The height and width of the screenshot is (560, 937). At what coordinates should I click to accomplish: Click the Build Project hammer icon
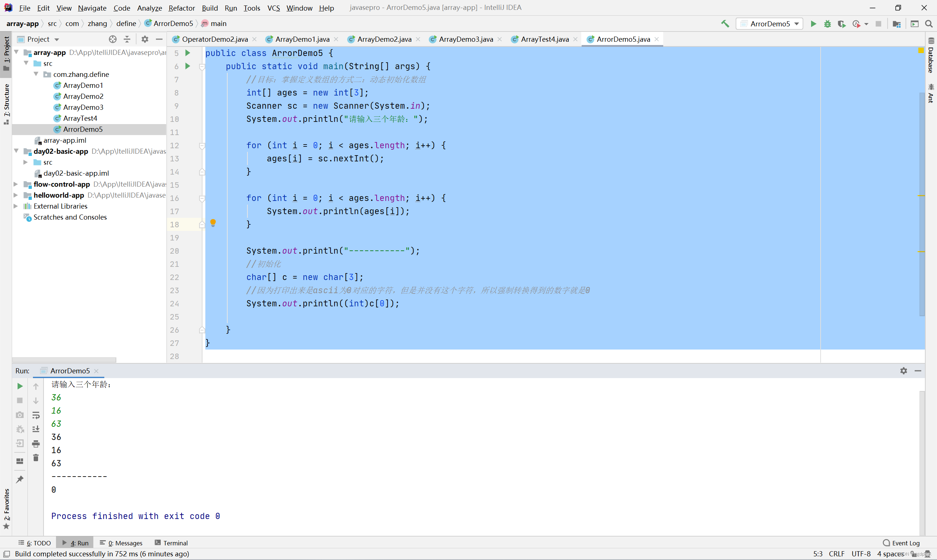point(725,24)
